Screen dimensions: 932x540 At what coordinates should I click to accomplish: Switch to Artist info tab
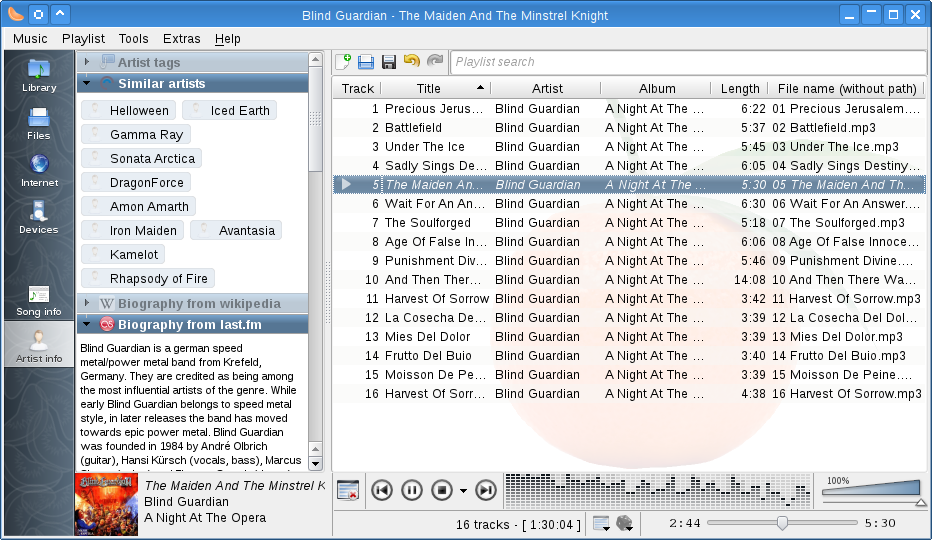click(x=39, y=345)
